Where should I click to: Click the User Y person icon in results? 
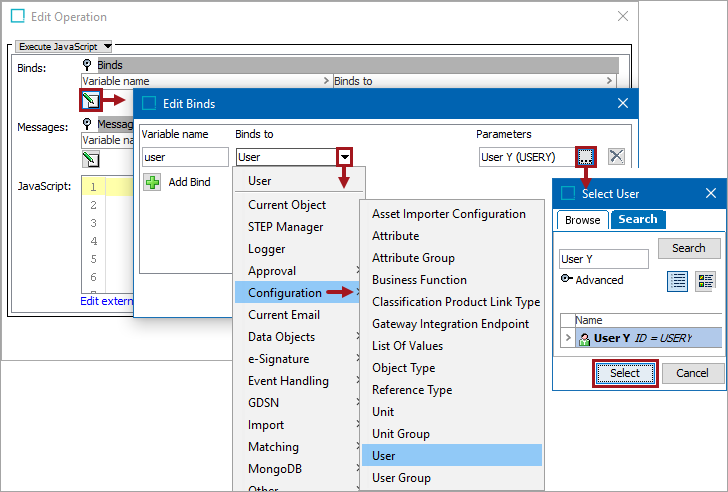(584, 338)
